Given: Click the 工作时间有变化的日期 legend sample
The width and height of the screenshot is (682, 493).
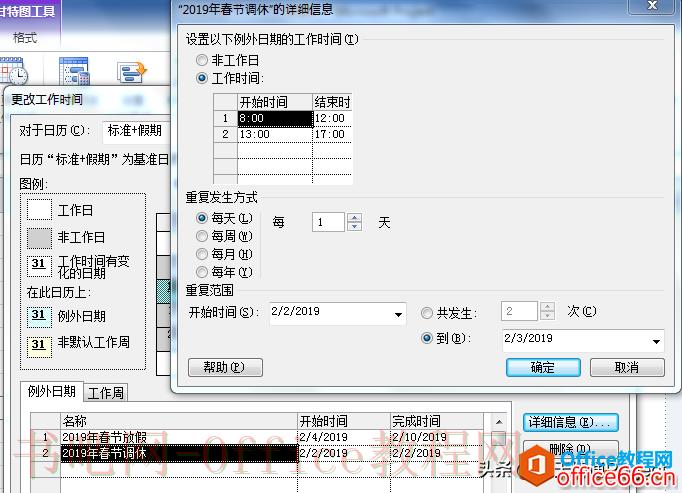Looking at the screenshot, I should 39,265.
